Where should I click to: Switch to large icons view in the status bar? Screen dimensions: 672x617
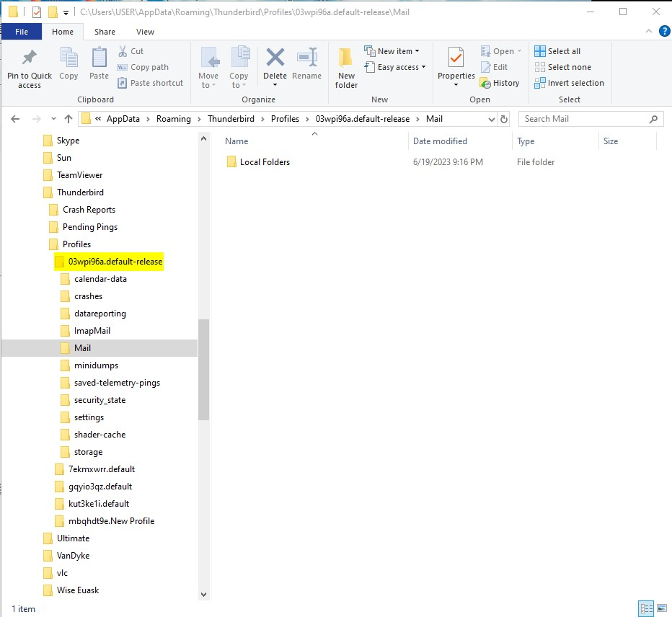pyautogui.click(x=663, y=608)
